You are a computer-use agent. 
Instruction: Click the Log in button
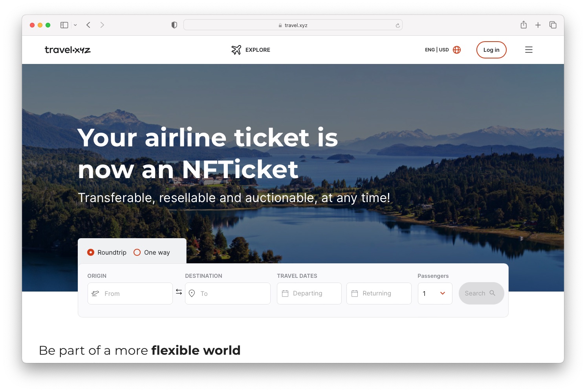pyautogui.click(x=491, y=50)
